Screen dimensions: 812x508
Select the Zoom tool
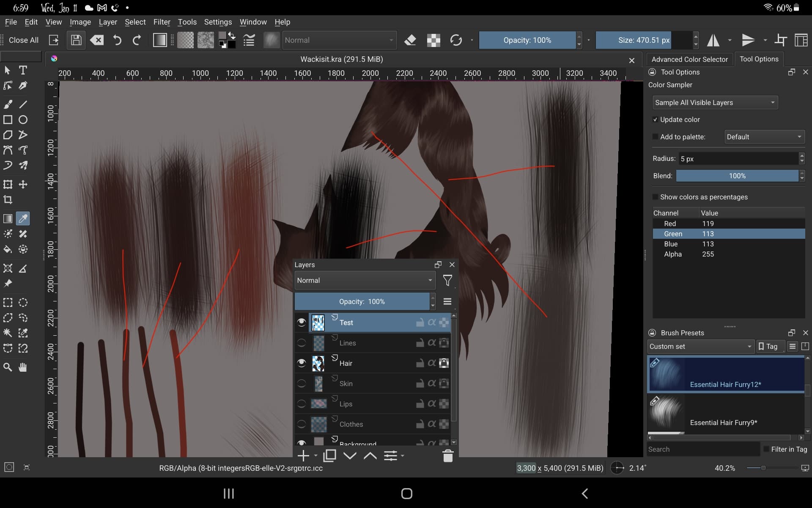point(8,367)
